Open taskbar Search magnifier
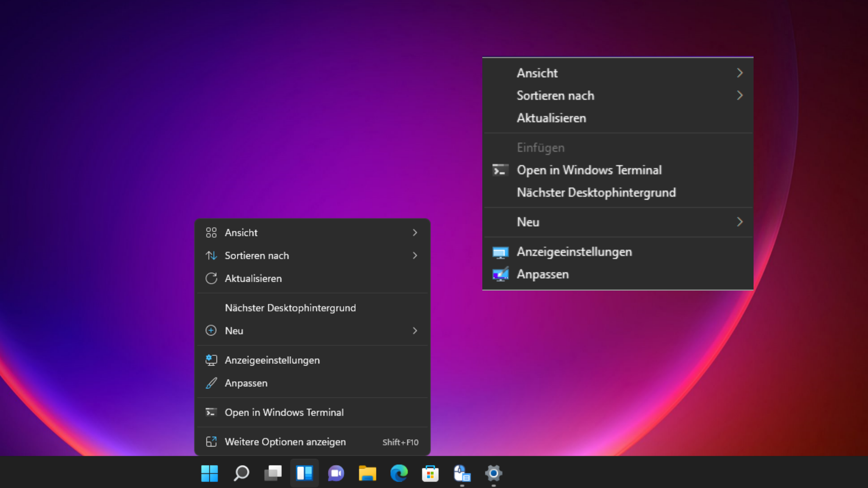This screenshot has width=868, height=488. (x=241, y=473)
